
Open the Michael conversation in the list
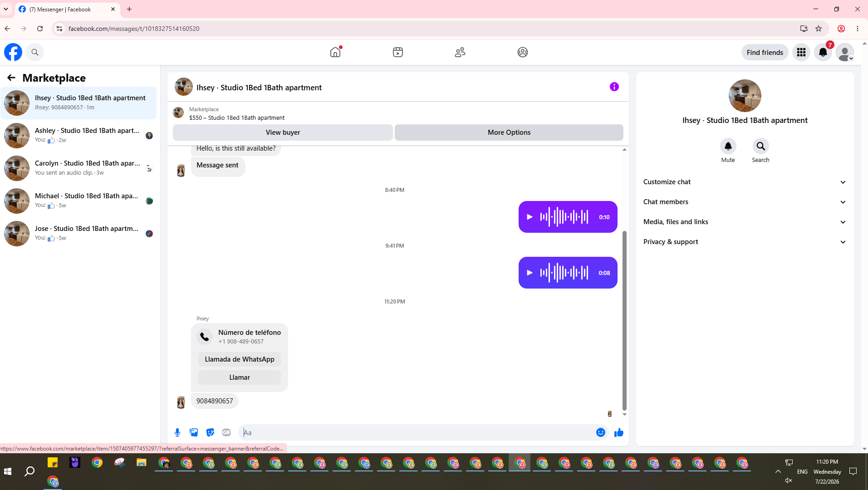coord(78,201)
